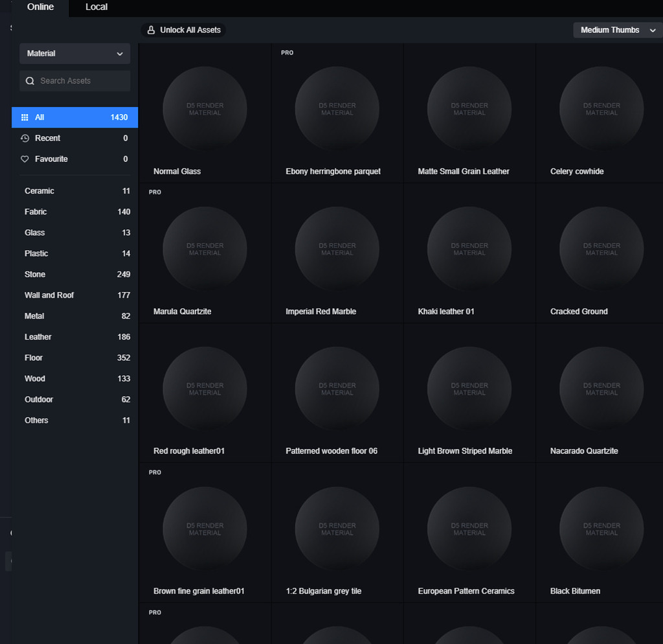Open the Favourite assets list
This screenshot has width=663, height=644.
[75, 159]
